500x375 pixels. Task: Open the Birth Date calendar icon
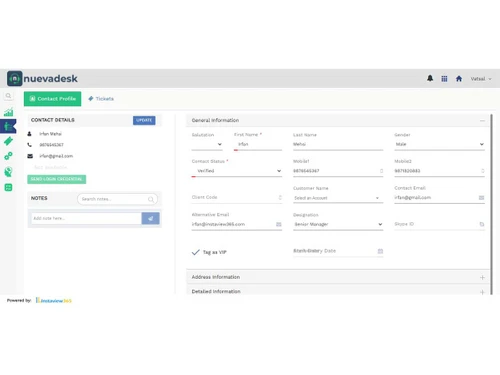click(x=380, y=251)
